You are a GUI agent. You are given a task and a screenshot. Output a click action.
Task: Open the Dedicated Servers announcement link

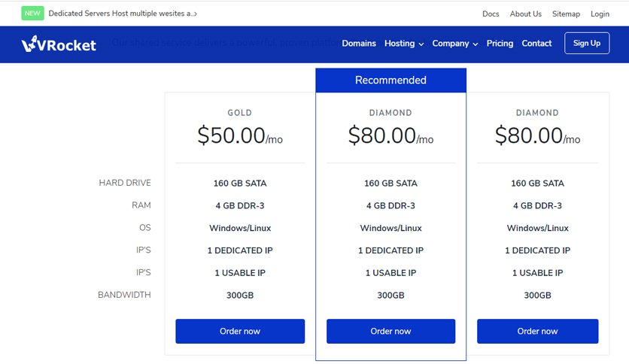[123, 14]
